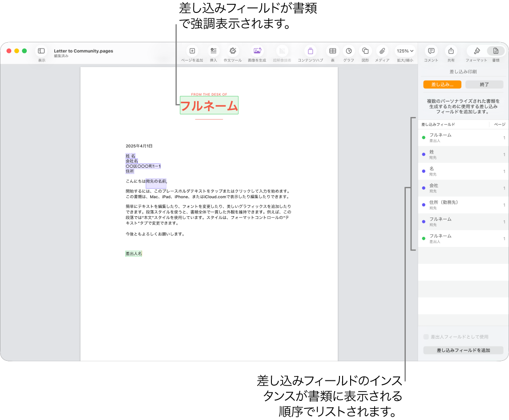Insert a table via the 表 icon
Screen dimensions: 509x420
point(332,51)
